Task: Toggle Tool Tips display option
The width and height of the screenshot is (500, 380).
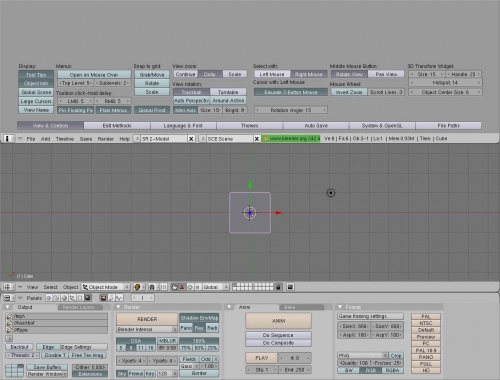Action: point(36,75)
